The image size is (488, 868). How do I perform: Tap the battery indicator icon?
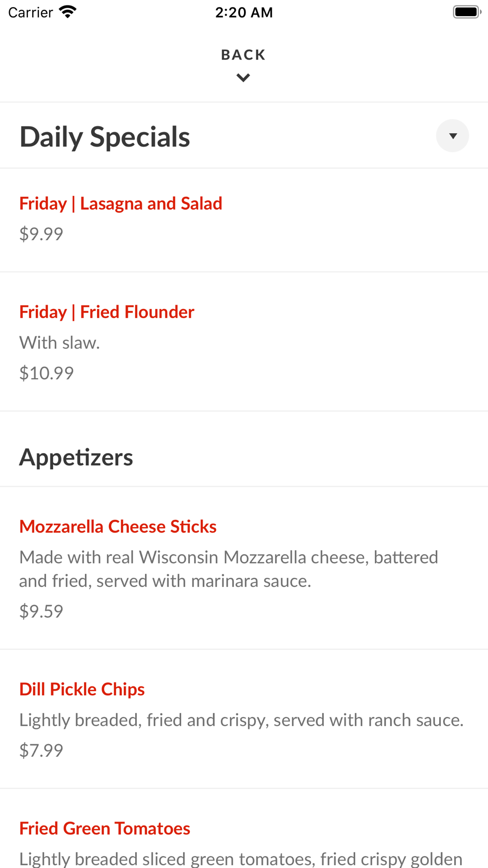click(x=467, y=12)
